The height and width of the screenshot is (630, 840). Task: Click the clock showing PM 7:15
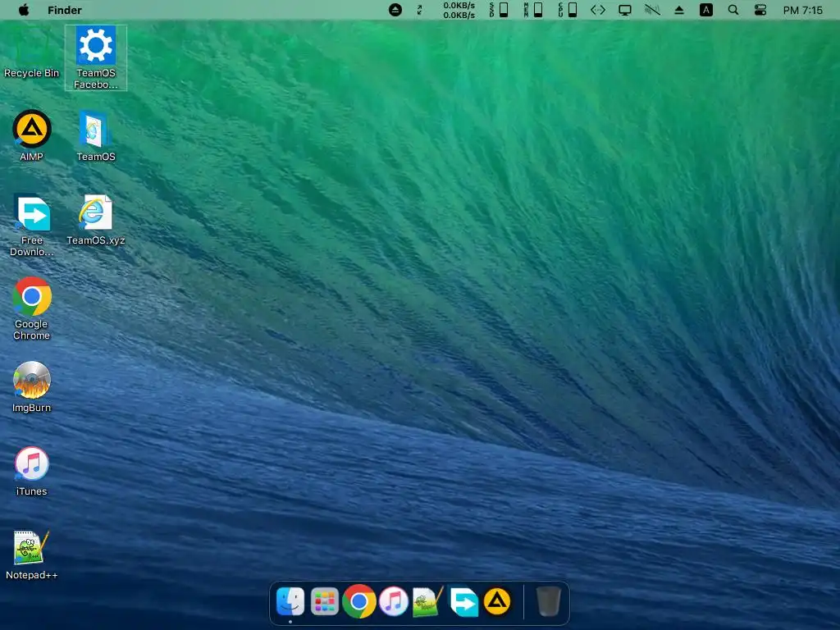tap(802, 10)
